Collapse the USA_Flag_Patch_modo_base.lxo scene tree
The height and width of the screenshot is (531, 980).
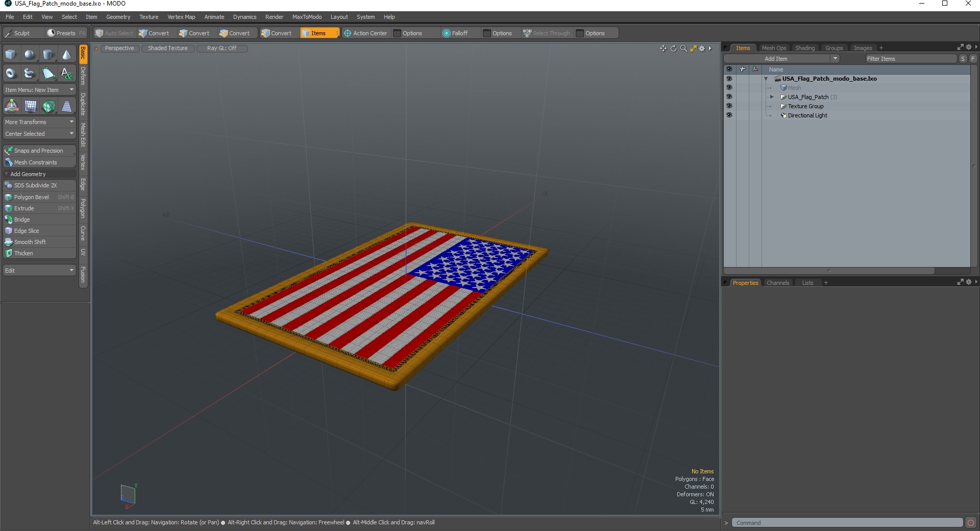(766, 79)
